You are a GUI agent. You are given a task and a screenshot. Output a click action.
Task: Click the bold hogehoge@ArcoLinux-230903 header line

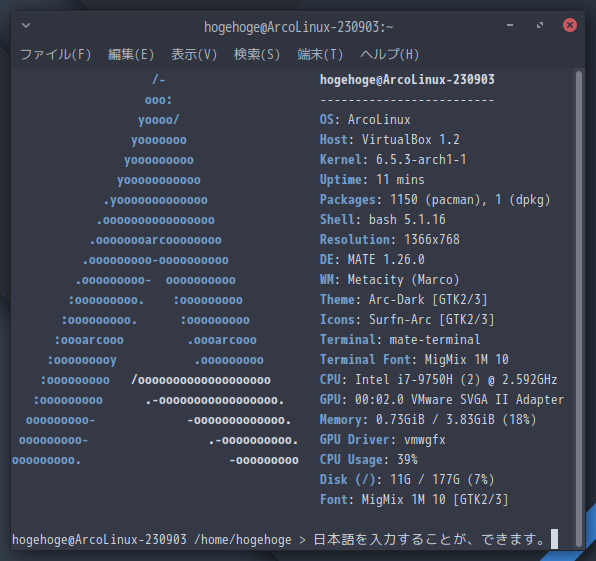point(407,79)
